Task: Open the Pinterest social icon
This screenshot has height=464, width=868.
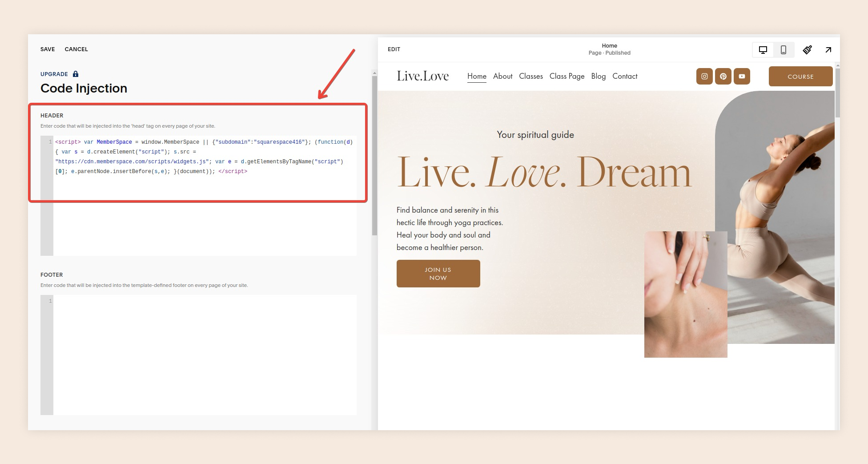Action: point(723,77)
